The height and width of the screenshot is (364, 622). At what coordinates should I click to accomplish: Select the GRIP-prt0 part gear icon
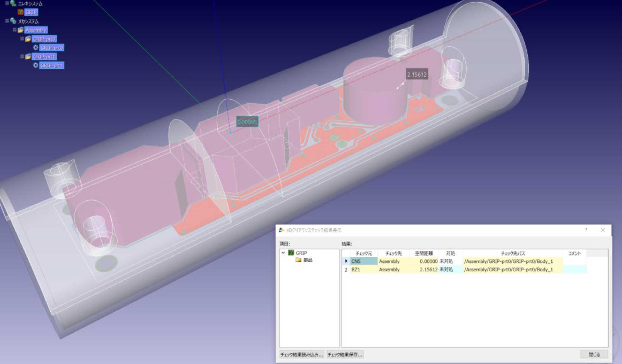click(x=36, y=48)
